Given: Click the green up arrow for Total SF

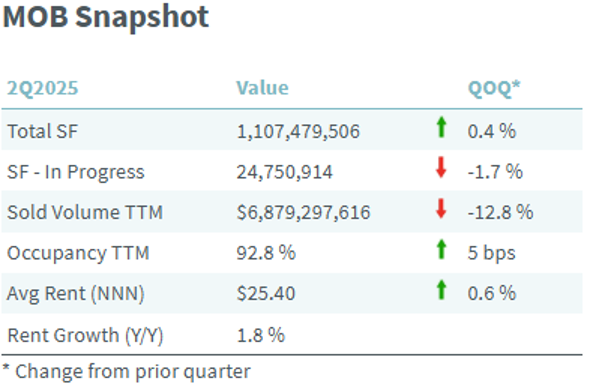Looking at the screenshot, I should tap(441, 127).
